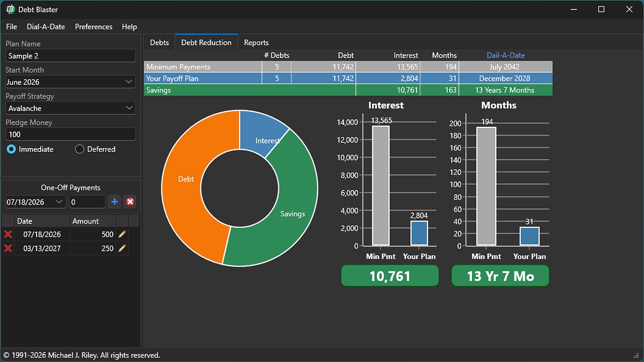Clear one-off payment using red X button
Viewport: 644px width, 362px height.
click(130, 202)
